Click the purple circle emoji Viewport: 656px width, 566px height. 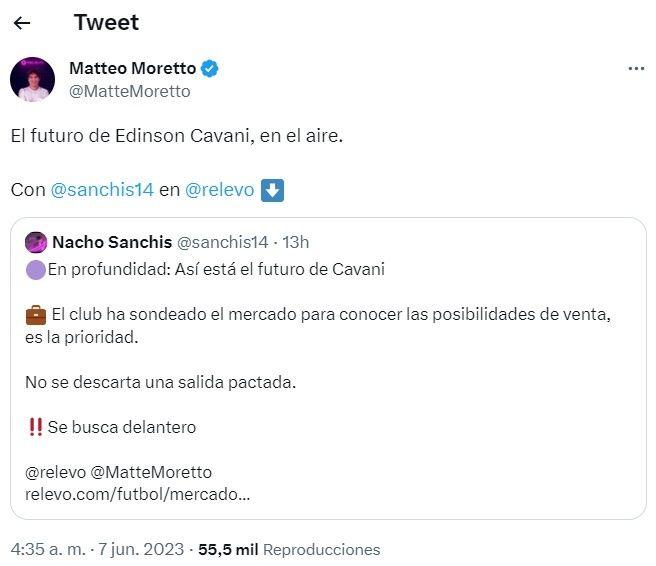click(35, 269)
